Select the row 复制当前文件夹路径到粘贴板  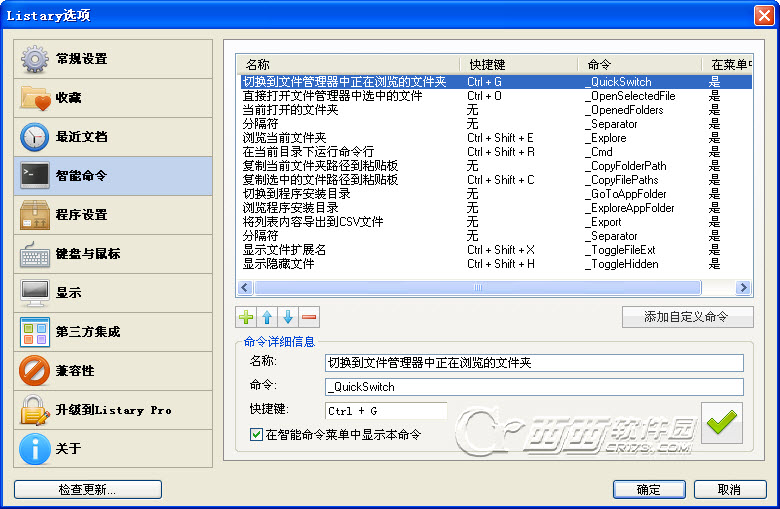pos(496,166)
